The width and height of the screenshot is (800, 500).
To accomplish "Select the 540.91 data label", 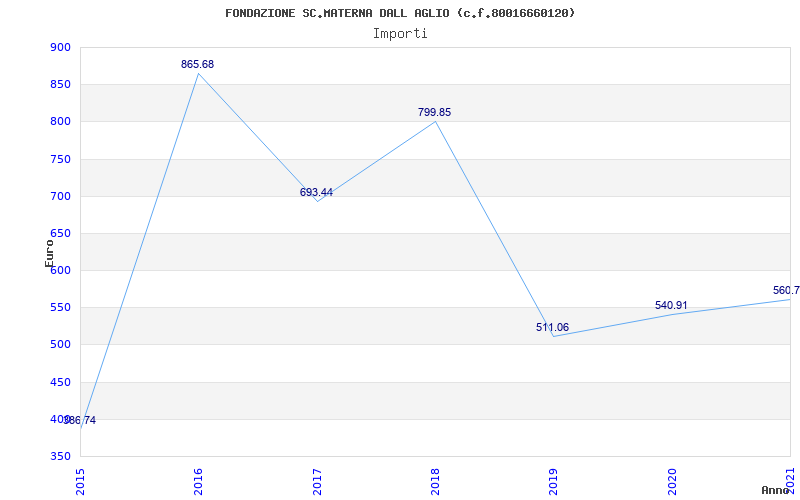I will 671,306.
